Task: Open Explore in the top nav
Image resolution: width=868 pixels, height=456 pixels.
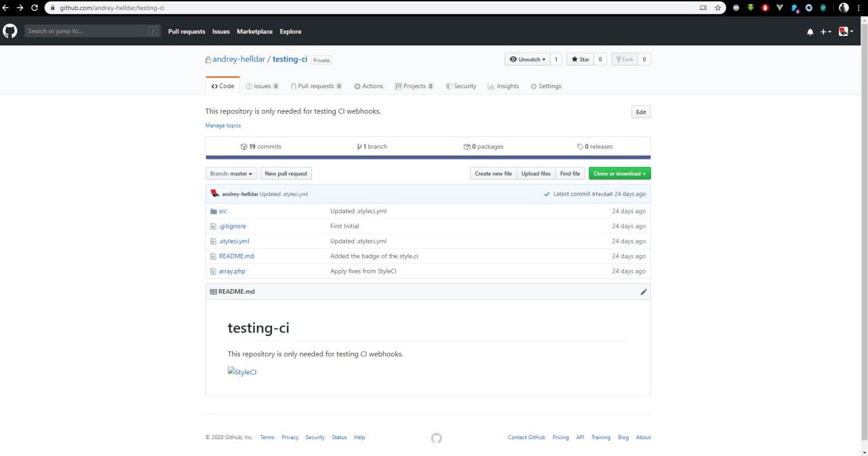Action: click(x=290, y=32)
